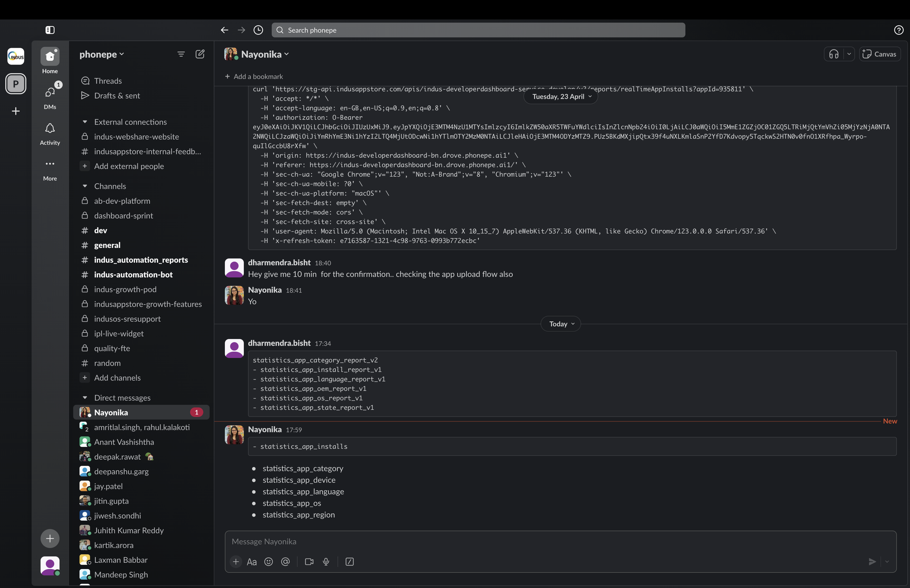Open help question mark icon

(898, 30)
